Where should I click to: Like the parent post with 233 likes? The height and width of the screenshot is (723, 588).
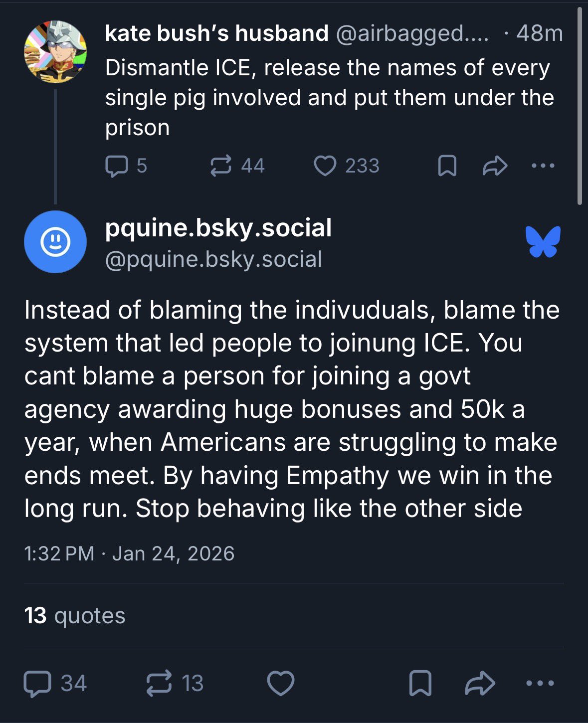coord(325,166)
